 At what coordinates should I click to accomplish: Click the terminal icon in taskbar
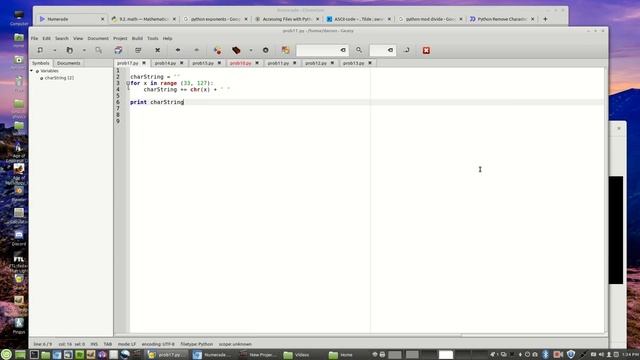(34, 354)
